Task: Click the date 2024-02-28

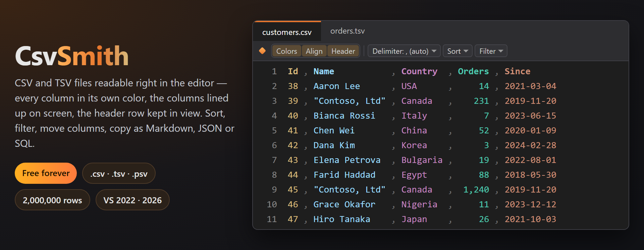Action: 530,145
